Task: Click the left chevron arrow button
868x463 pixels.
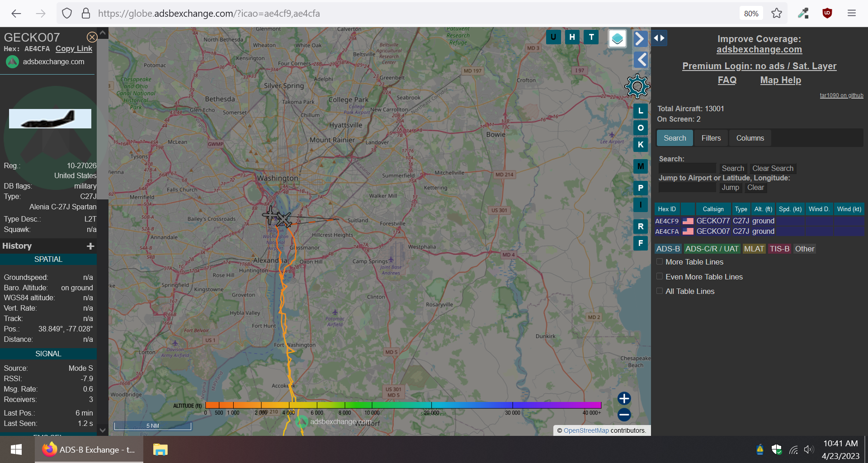Action: point(641,60)
